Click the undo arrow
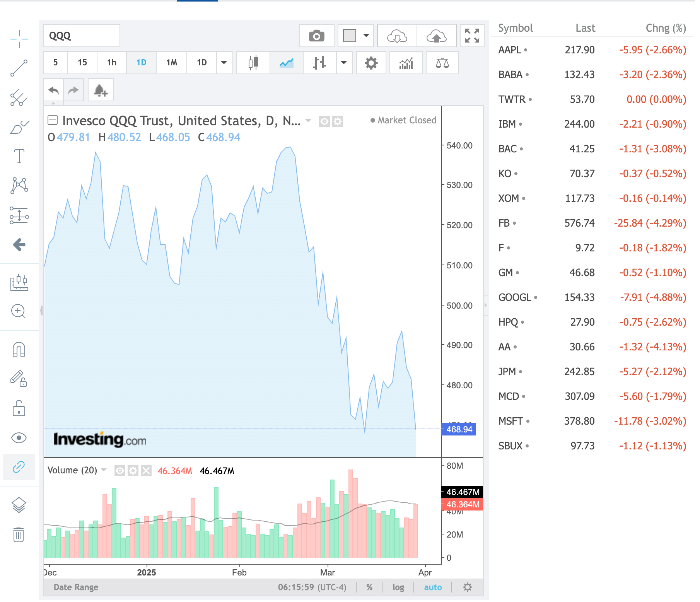The height and width of the screenshot is (602, 700). tap(54, 91)
